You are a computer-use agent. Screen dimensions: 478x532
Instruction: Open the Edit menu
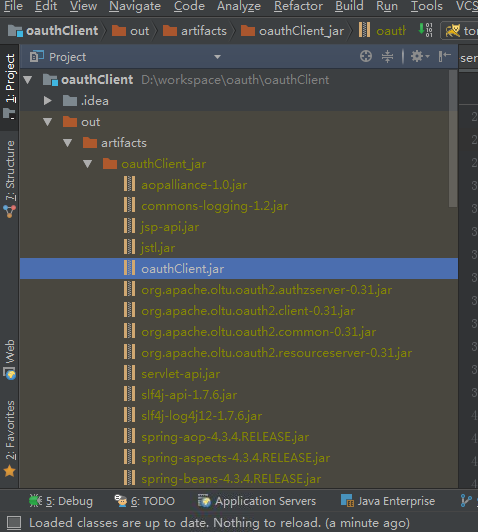click(x=46, y=6)
